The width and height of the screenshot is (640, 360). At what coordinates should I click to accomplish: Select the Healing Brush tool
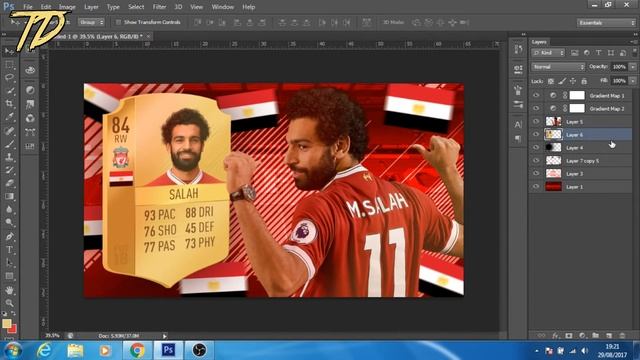click(9, 131)
